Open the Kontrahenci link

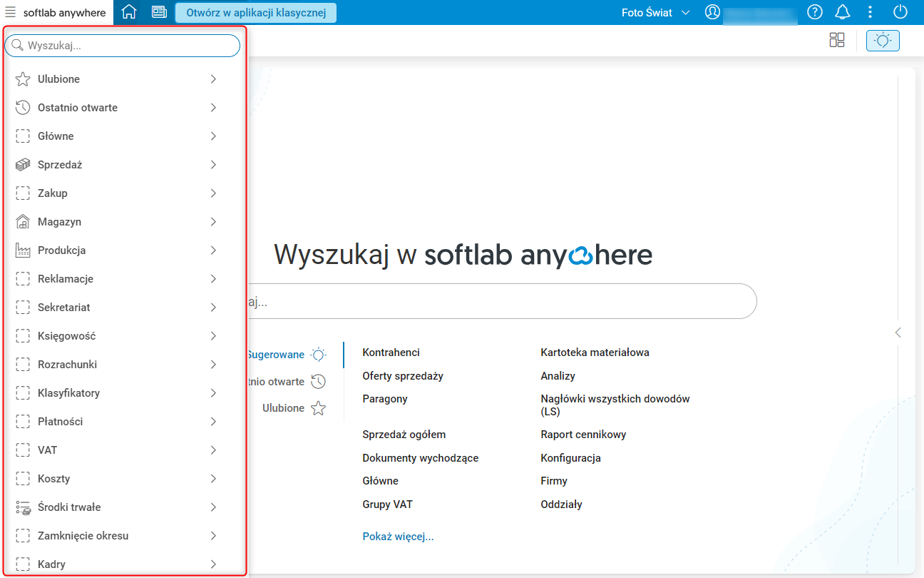(x=391, y=353)
